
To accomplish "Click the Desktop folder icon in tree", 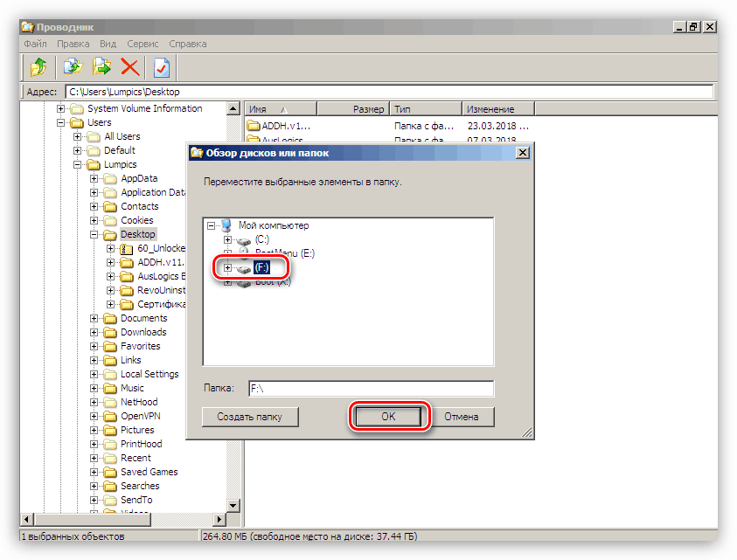I will click(110, 234).
